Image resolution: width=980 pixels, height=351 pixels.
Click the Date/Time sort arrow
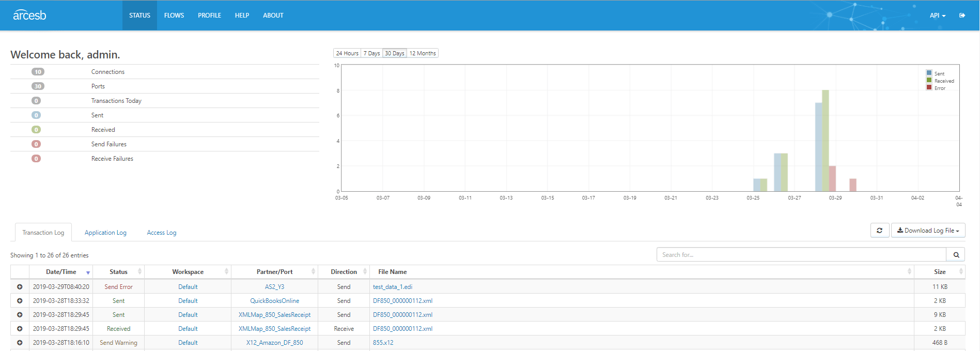pos(88,272)
